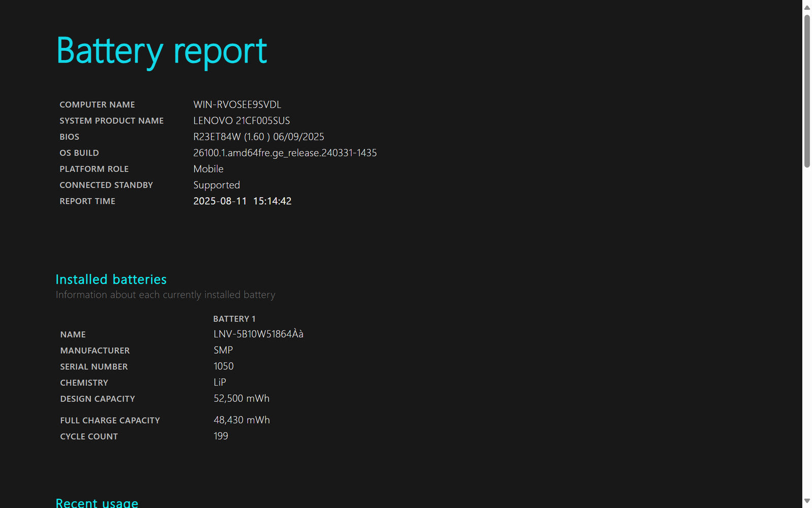Select serial number 1050
The image size is (812, 508).
pos(224,366)
